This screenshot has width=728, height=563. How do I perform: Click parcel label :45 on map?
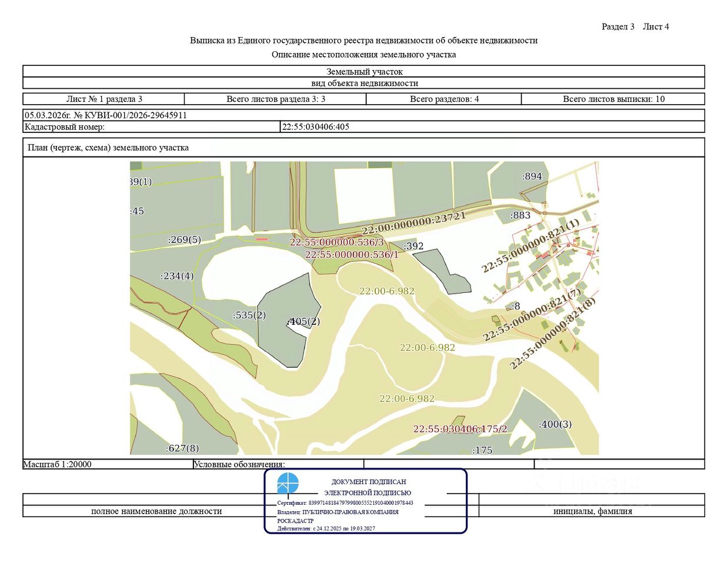tap(137, 211)
